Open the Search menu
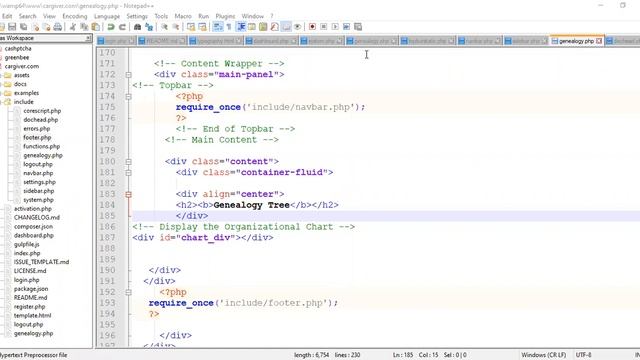Viewport: 640px width, 360px height. tap(27, 16)
